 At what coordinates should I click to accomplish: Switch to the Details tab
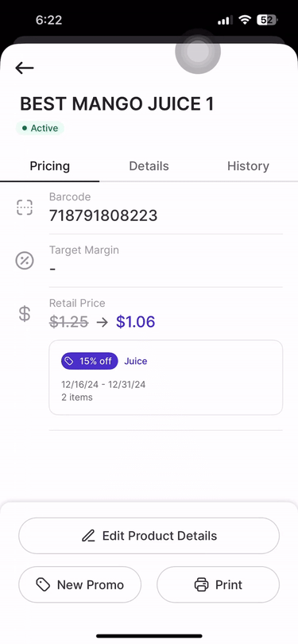[x=149, y=166]
